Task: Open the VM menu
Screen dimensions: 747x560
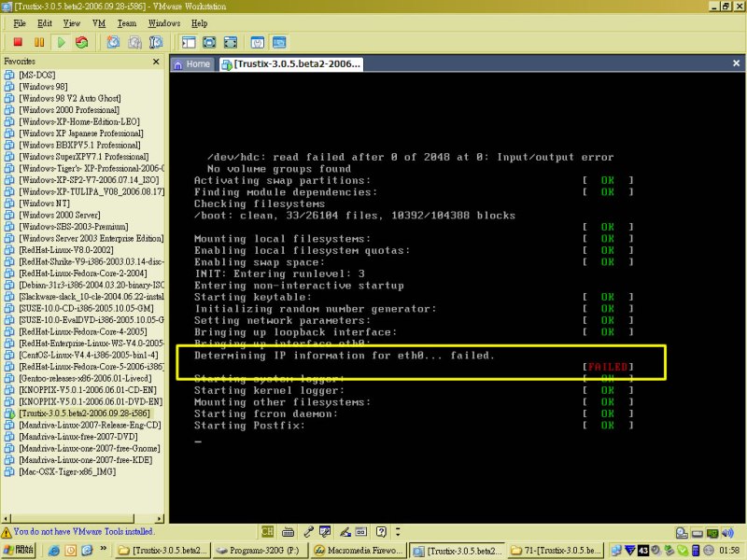Action: coord(99,23)
